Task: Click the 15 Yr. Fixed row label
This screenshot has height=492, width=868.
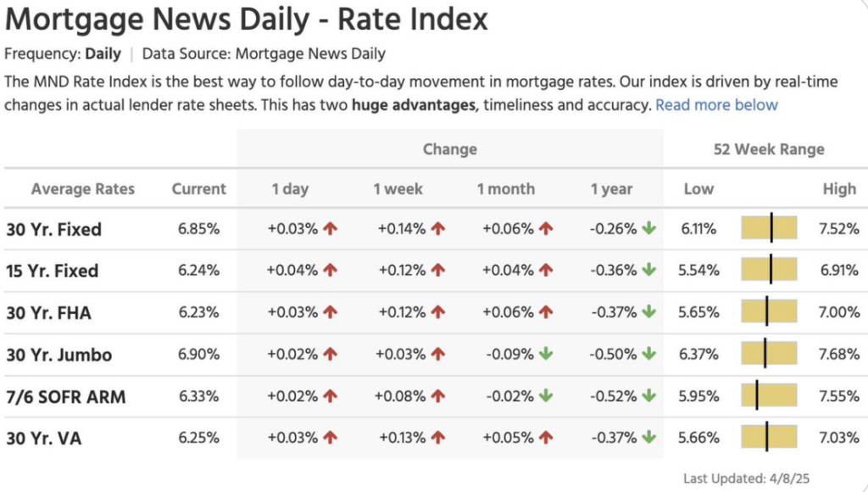Action: pyautogui.click(x=53, y=271)
